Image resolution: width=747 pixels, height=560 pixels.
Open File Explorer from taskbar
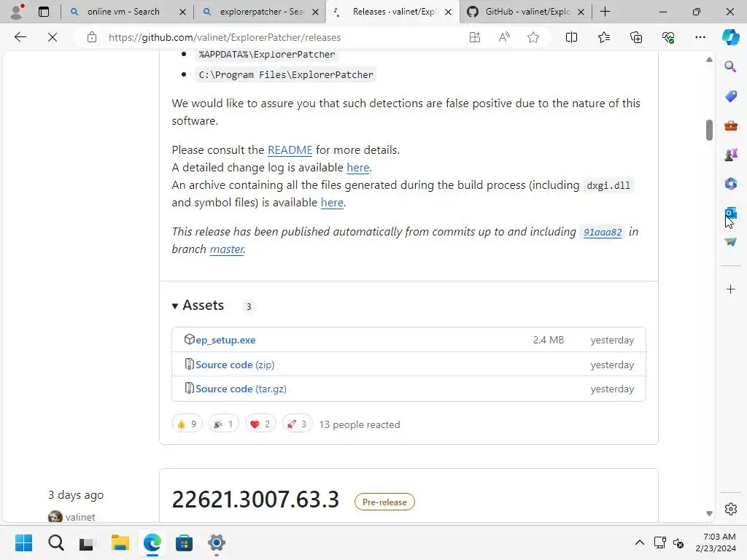(120, 542)
